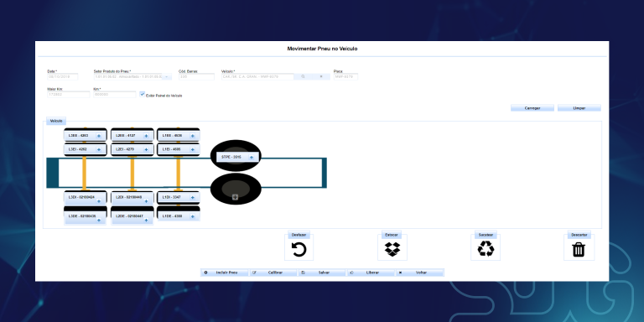Click the Salvar button
The height and width of the screenshot is (322, 644).
point(322,273)
